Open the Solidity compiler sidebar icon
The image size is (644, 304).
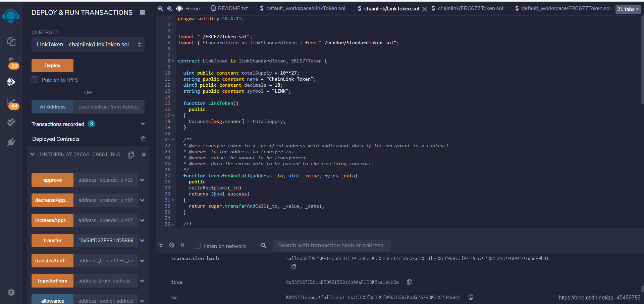coord(12,63)
